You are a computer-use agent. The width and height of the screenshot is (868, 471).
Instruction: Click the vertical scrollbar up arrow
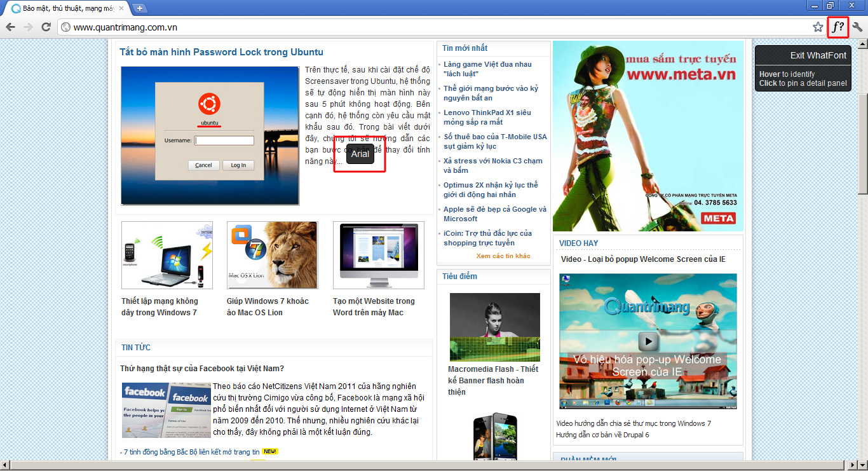[x=862, y=44]
